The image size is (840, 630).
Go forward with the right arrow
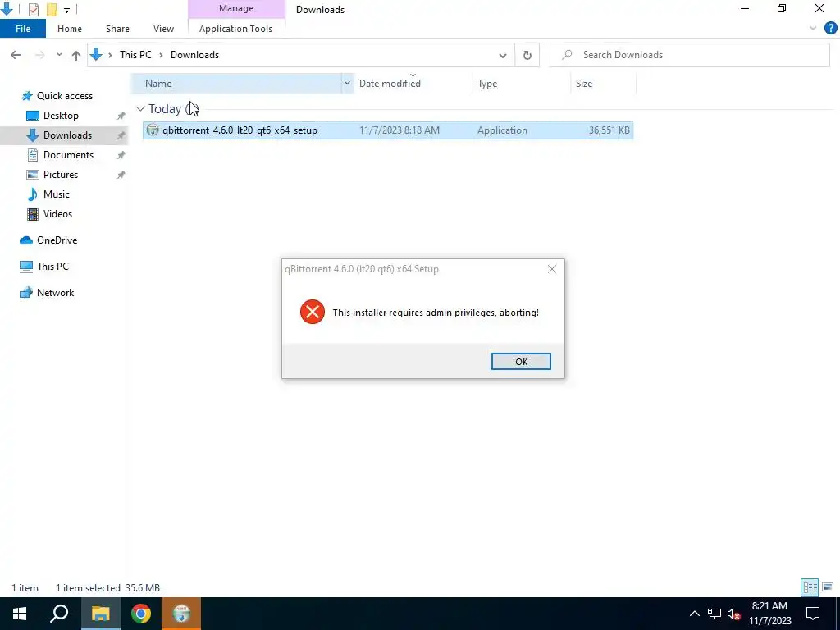39,55
